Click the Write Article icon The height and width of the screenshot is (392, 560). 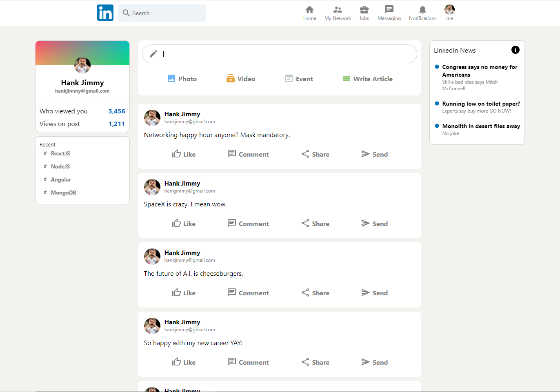pyautogui.click(x=347, y=78)
